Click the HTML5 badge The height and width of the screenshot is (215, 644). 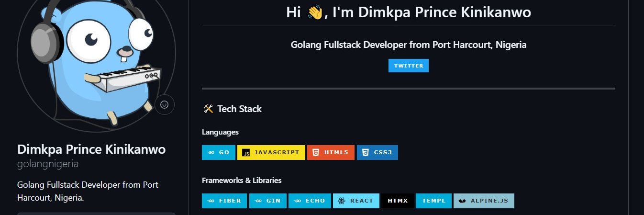331,152
